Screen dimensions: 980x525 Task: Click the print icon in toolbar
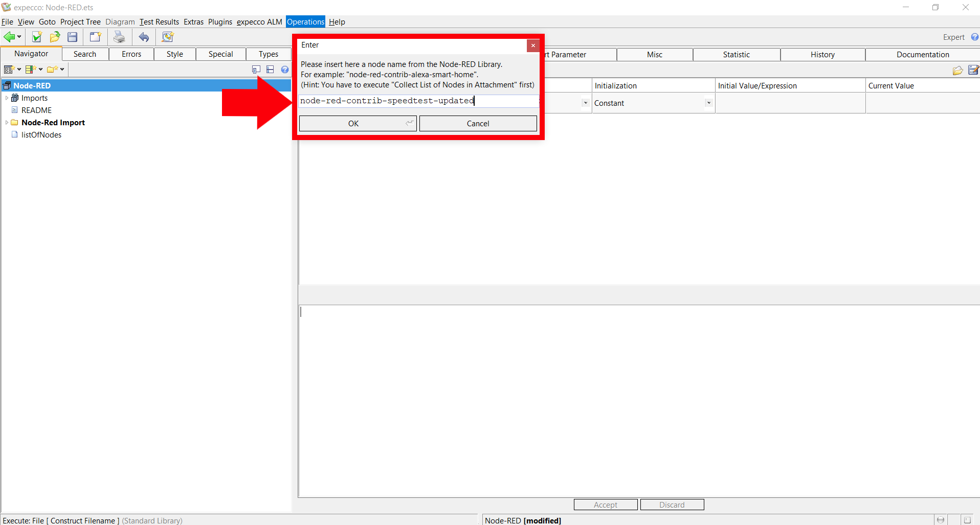(x=119, y=37)
